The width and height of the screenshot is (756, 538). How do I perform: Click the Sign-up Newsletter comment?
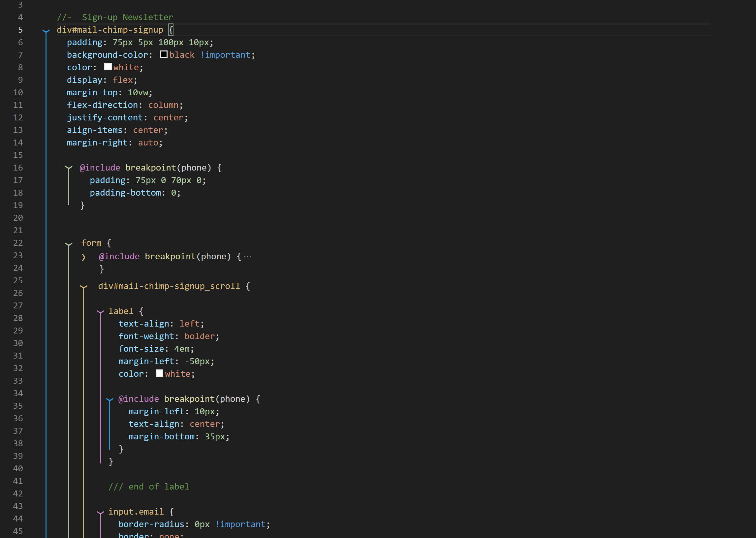pos(128,17)
